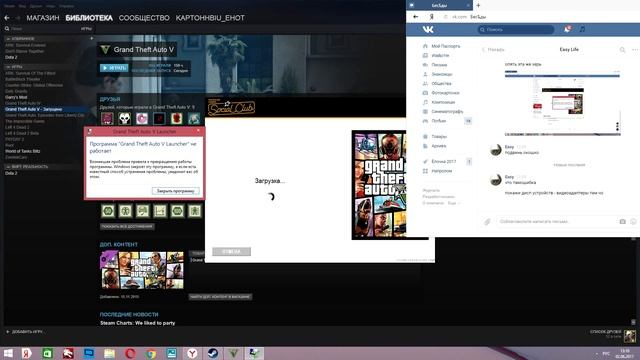Select Dota 2 under ВИРТ. РЕАЛЬНОСТЬ
This screenshot has height=360, width=640.
(11, 173)
